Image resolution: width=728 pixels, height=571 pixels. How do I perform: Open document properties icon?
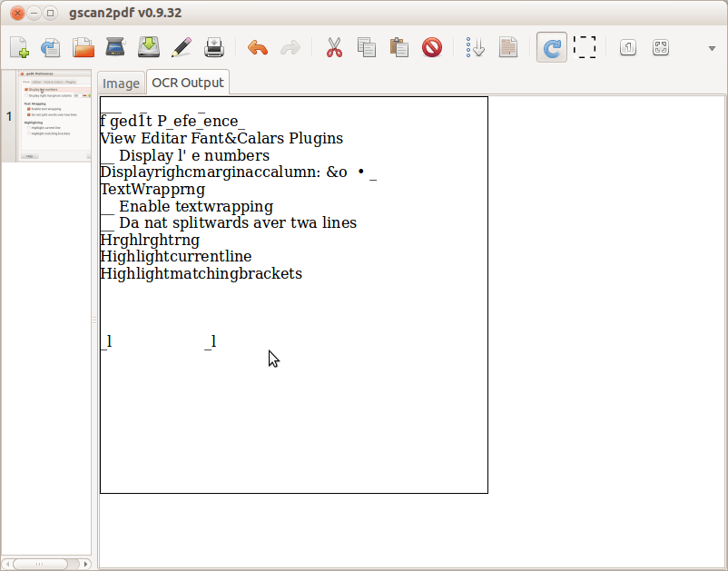tap(508, 47)
